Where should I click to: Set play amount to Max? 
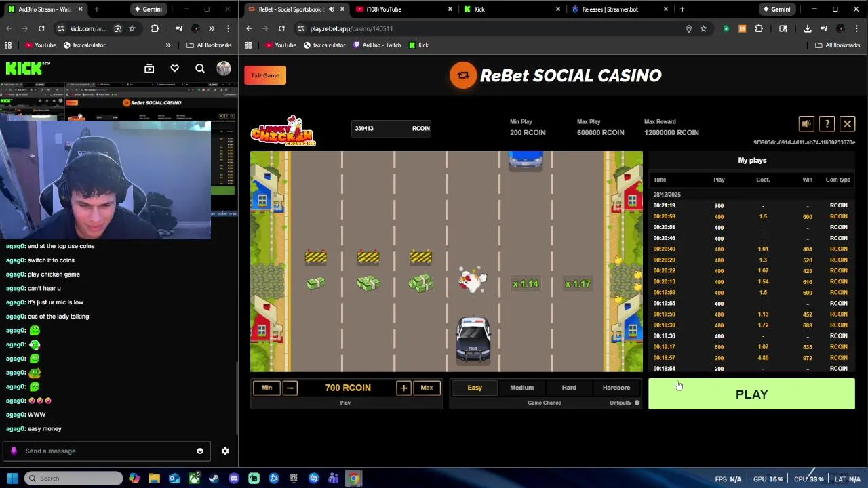pos(427,388)
